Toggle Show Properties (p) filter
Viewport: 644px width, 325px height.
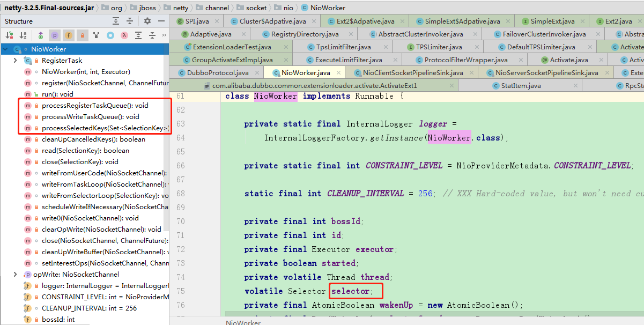pyautogui.click(x=55, y=35)
